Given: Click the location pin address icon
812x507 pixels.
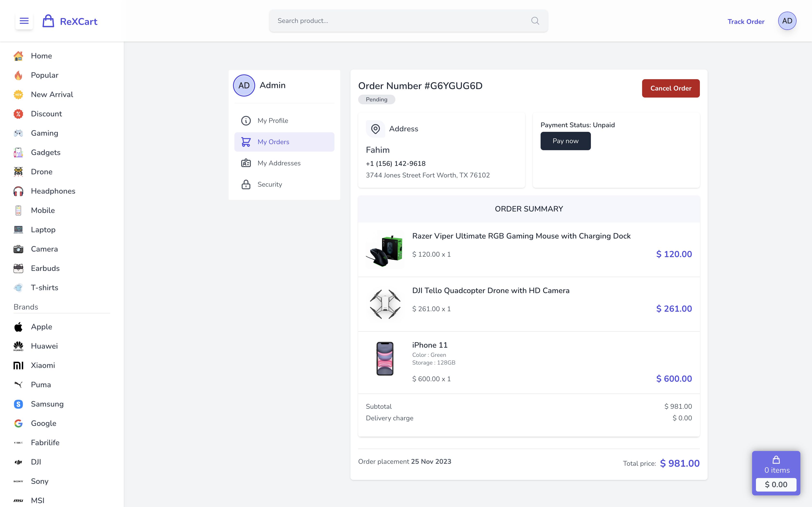Looking at the screenshot, I should tap(376, 129).
